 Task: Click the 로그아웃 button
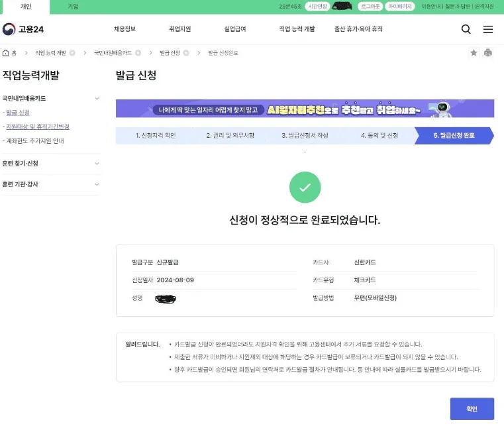(370, 7)
